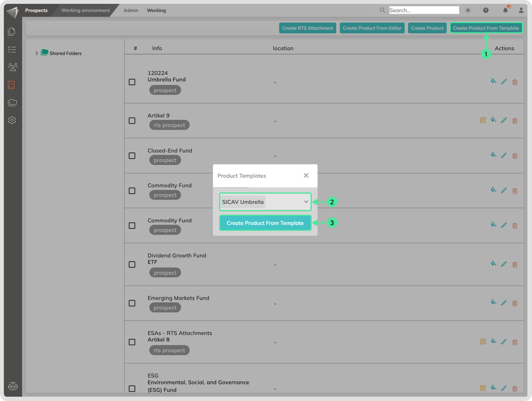The width and height of the screenshot is (532, 401).
Task: Click Create RTS Attachment button
Action: point(307,28)
